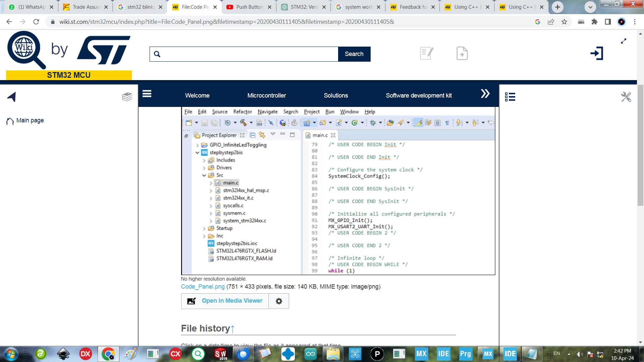Click the edit pencil icon in the header

(x=426, y=53)
